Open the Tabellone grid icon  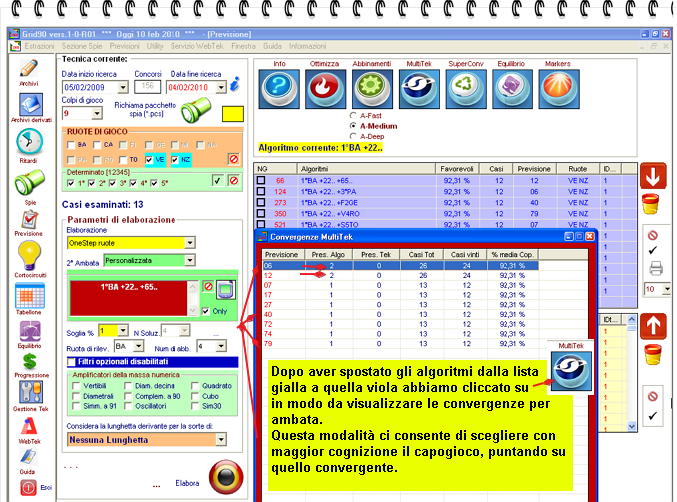(x=29, y=295)
